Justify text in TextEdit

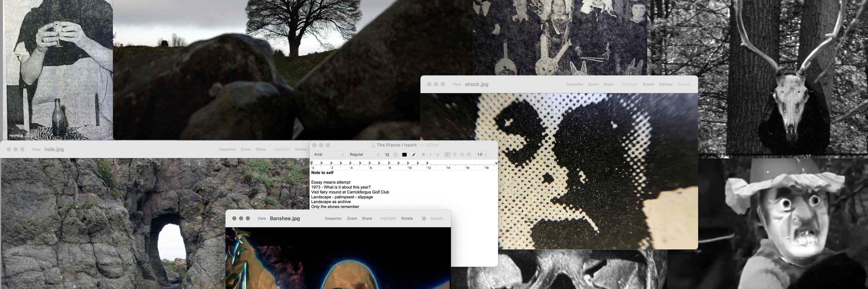coord(469,154)
